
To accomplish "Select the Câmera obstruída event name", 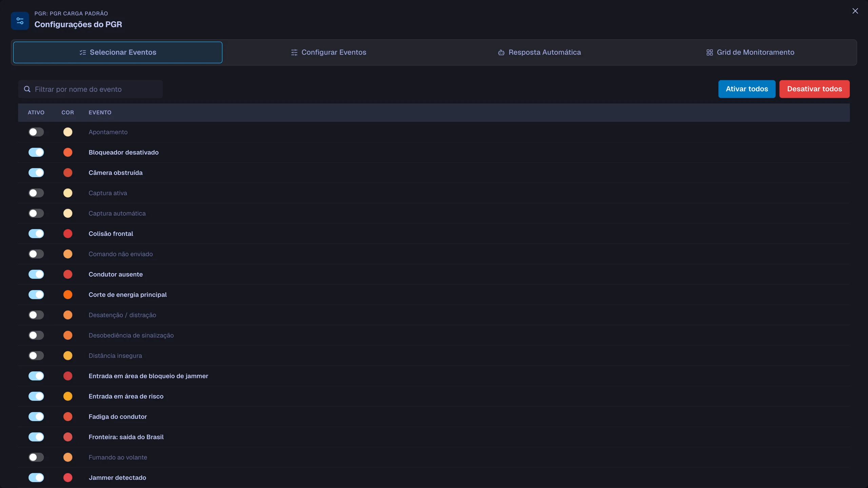I will 116,173.
